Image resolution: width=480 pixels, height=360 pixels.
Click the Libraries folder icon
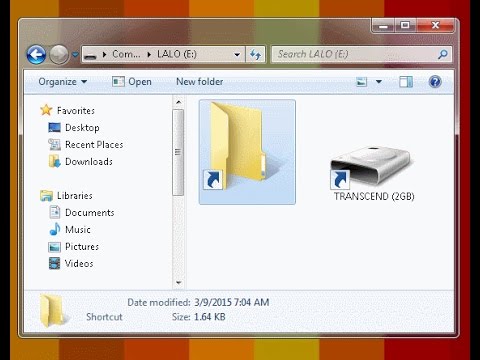pos(46,196)
